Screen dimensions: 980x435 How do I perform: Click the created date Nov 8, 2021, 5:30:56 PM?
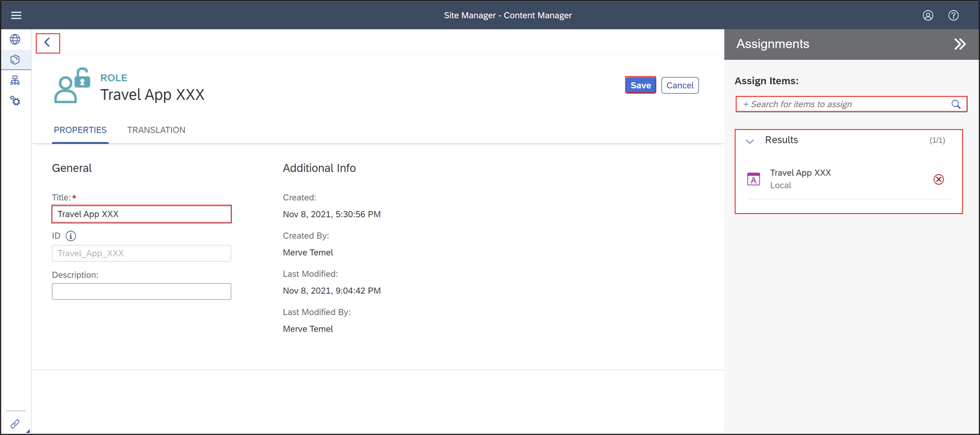[332, 214]
